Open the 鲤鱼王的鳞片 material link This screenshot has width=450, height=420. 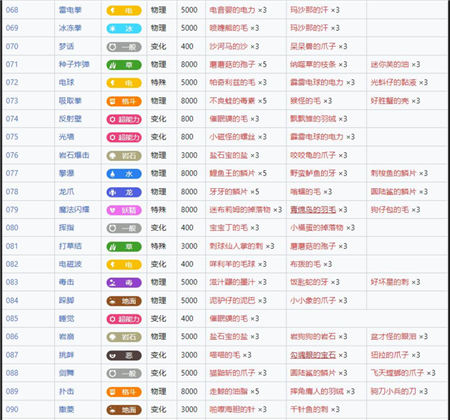click(232, 173)
